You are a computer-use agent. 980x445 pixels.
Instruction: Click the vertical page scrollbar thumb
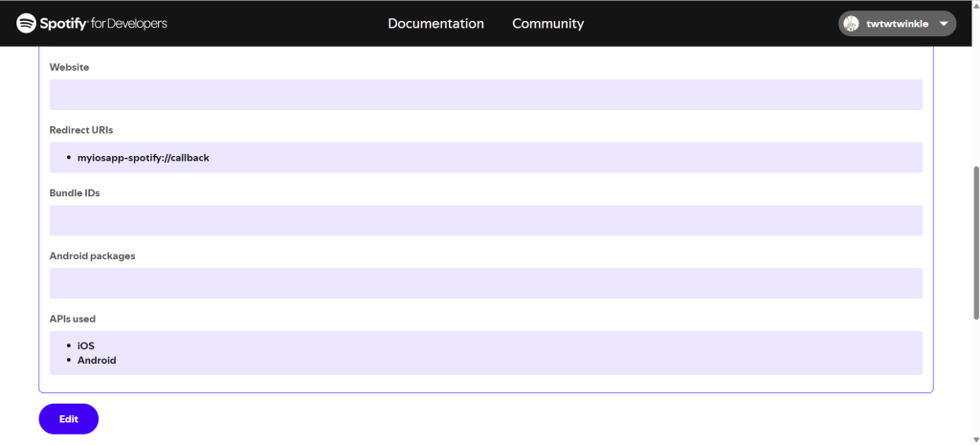[x=975, y=243]
